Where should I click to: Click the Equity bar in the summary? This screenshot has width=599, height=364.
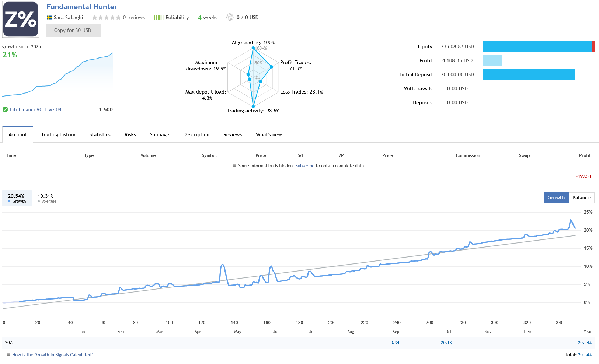(537, 47)
